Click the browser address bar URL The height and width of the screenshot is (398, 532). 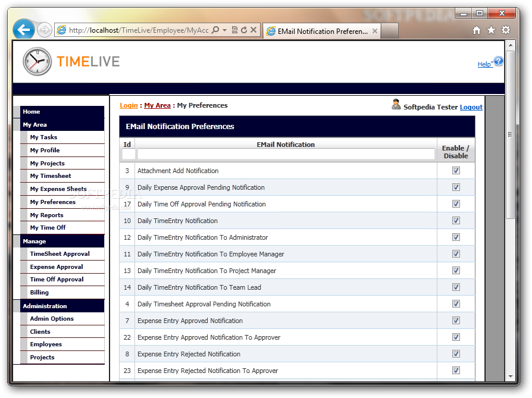coord(139,30)
